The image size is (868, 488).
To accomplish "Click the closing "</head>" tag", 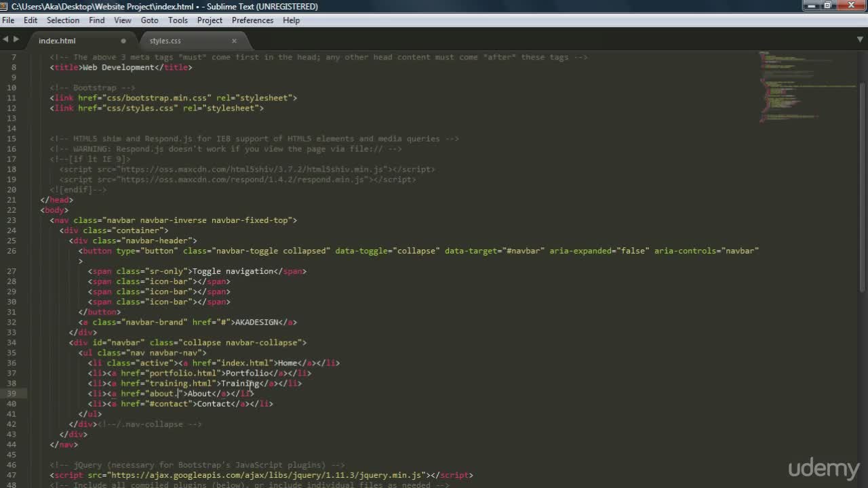I will (56, 200).
